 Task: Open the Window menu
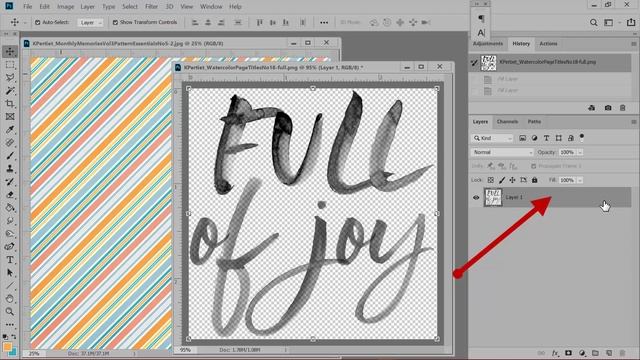tap(211, 7)
